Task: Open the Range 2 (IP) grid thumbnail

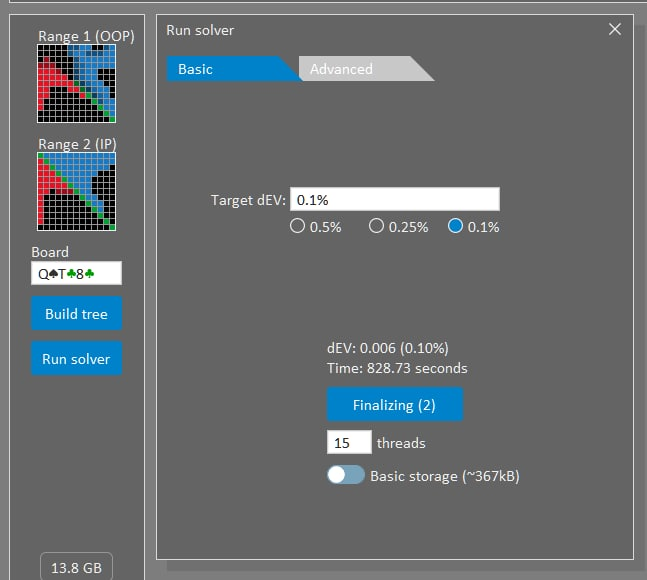Action: [76, 192]
